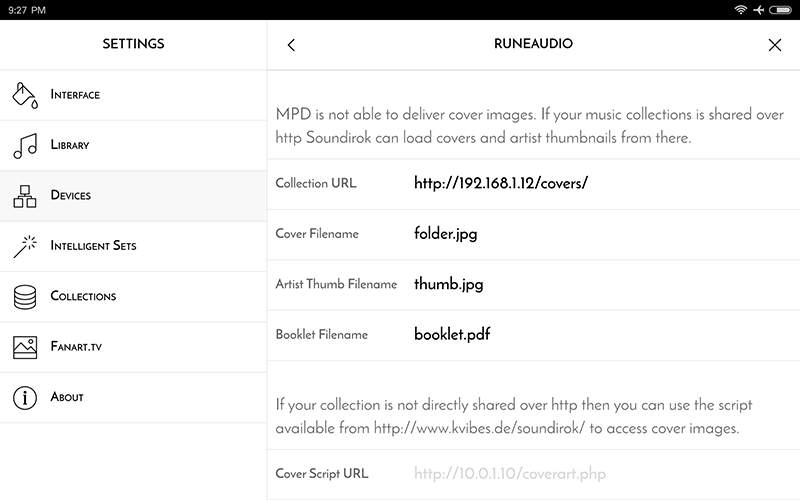Click the SETTINGS header title

point(133,44)
